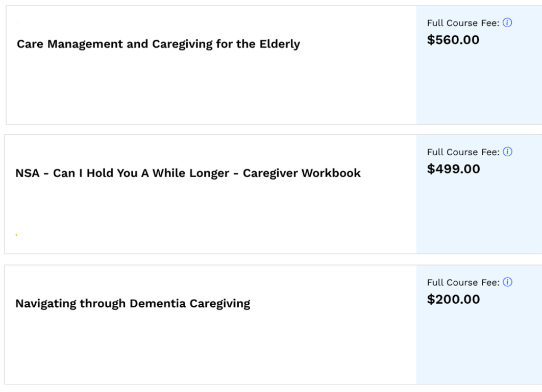Click the $499.00 price
This screenshot has width=542, height=392.
point(453,168)
